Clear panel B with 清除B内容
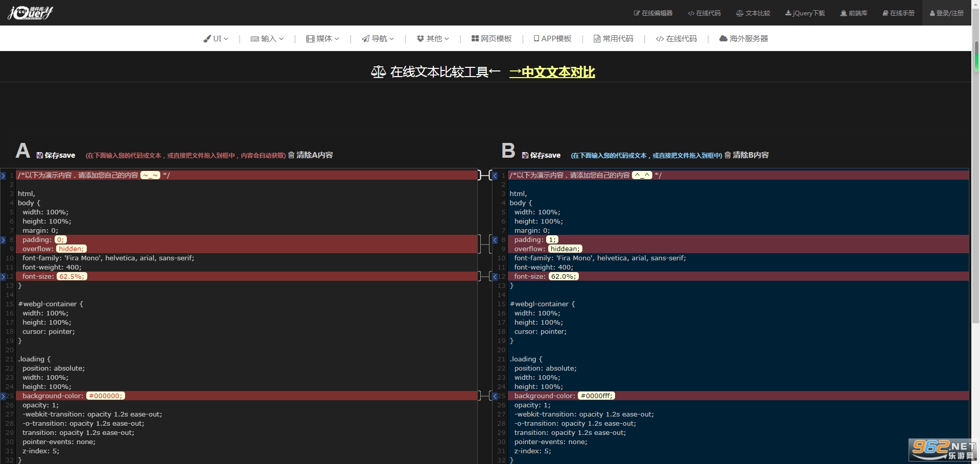This screenshot has height=464, width=980. (x=747, y=155)
